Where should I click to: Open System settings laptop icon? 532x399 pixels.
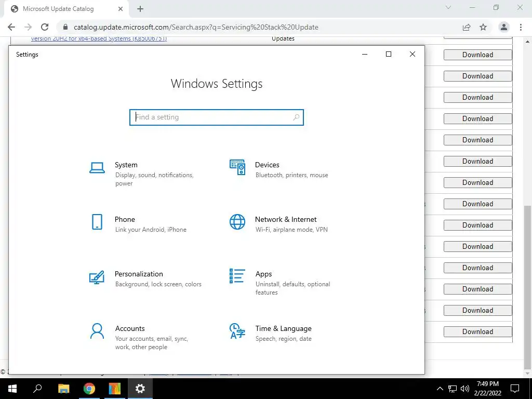[x=97, y=168]
